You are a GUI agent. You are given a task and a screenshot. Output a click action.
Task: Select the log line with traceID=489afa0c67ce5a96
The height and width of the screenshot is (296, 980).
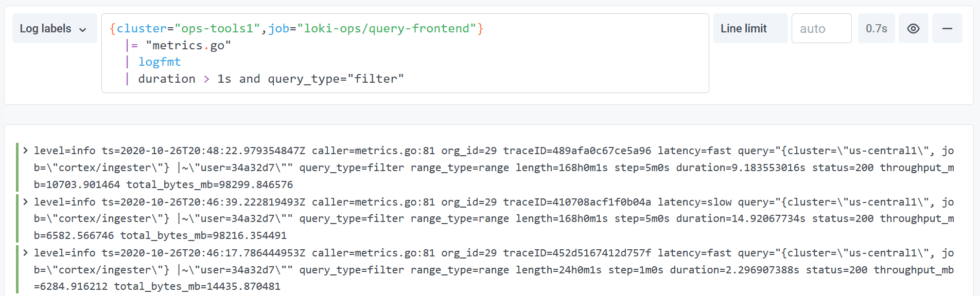click(x=576, y=151)
